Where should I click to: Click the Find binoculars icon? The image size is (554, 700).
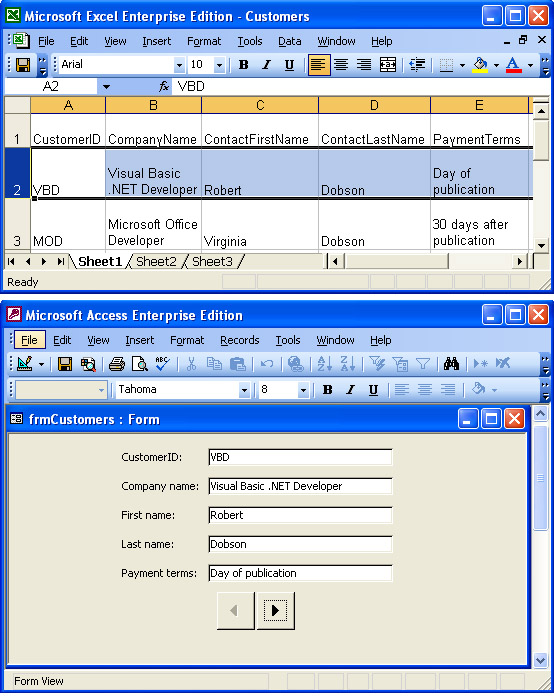click(451, 364)
